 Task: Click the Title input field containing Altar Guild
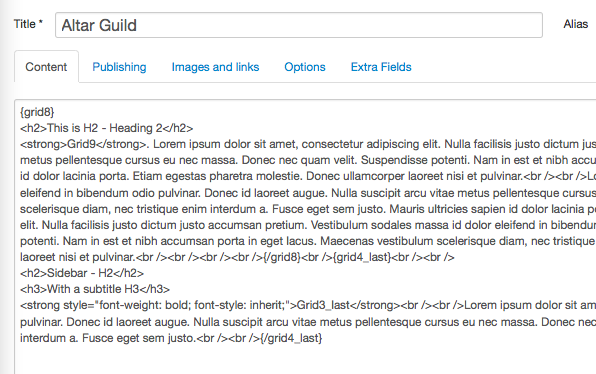click(x=299, y=25)
